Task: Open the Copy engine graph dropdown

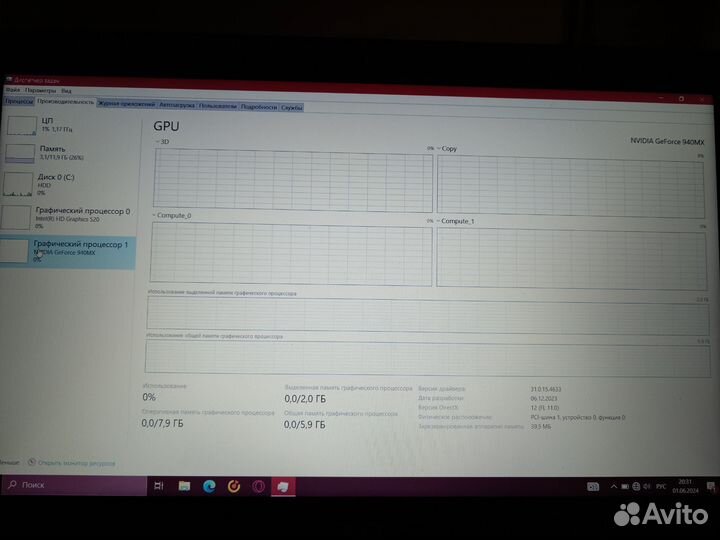Action: click(438, 148)
